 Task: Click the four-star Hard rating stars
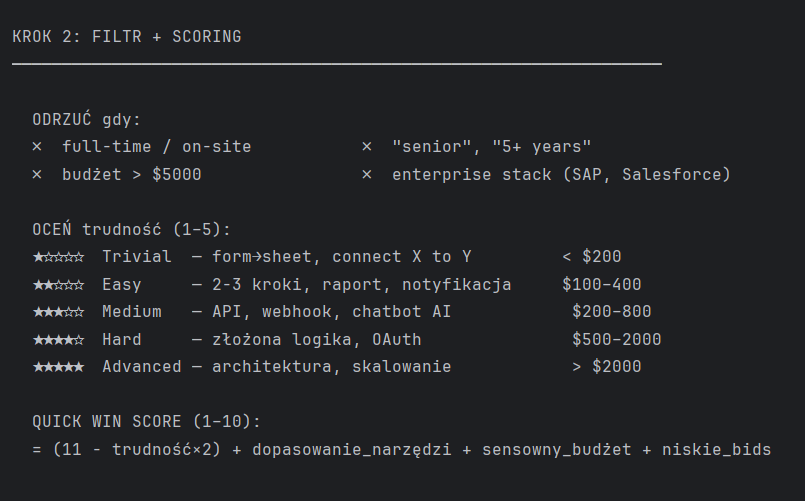point(58,340)
